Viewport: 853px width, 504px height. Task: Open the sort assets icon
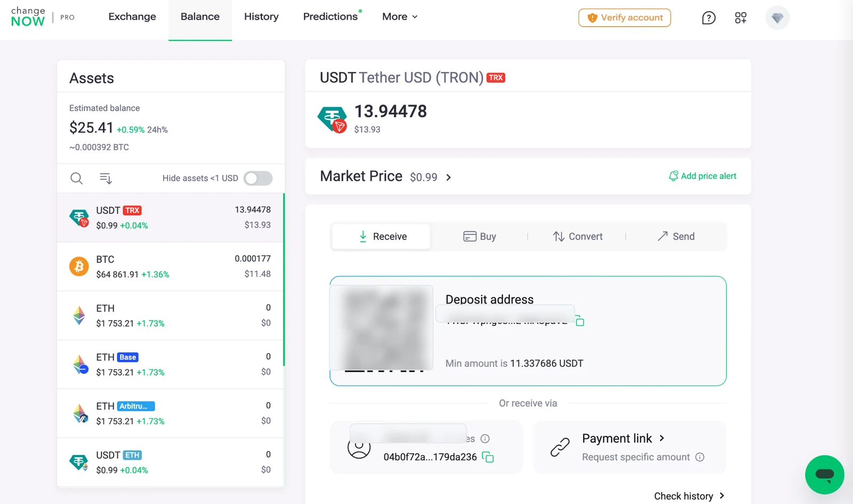(x=106, y=178)
